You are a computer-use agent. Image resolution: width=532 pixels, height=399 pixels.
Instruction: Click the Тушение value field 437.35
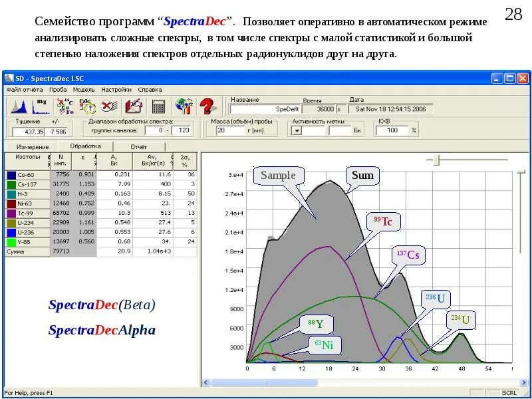(x=29, y=132)
